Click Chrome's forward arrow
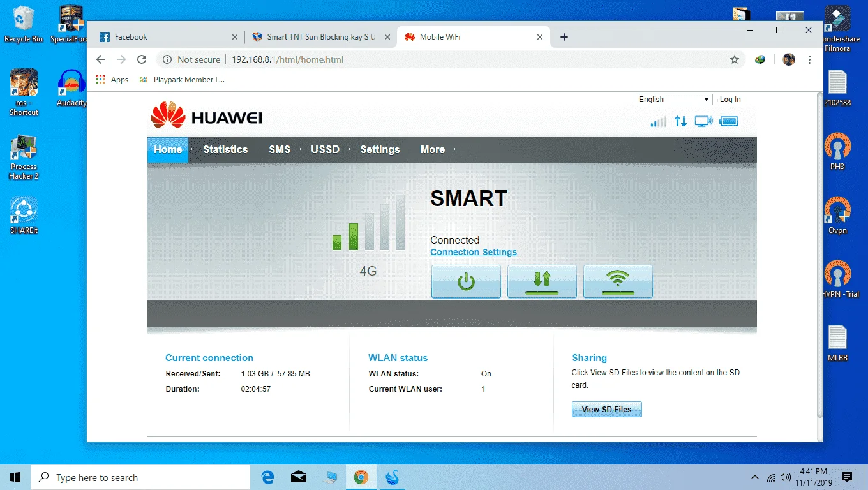Viewport: 868px width, 490px height. point(121,59)
